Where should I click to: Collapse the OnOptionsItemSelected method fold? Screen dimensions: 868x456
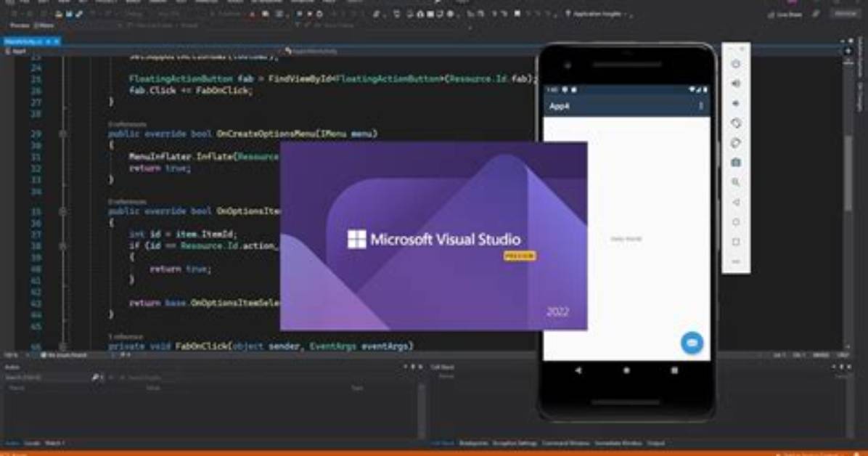coord(62,211)
